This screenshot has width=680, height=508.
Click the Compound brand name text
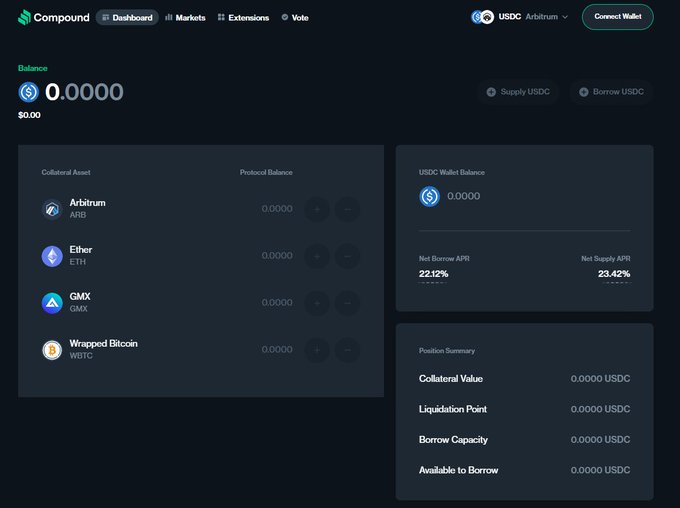tap(62, 17)
